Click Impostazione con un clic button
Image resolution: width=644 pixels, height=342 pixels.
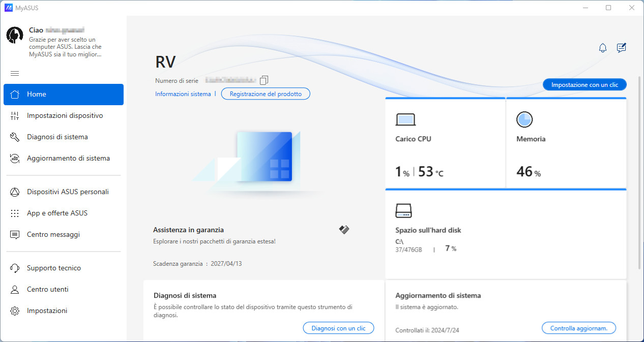tap(585, 85)
